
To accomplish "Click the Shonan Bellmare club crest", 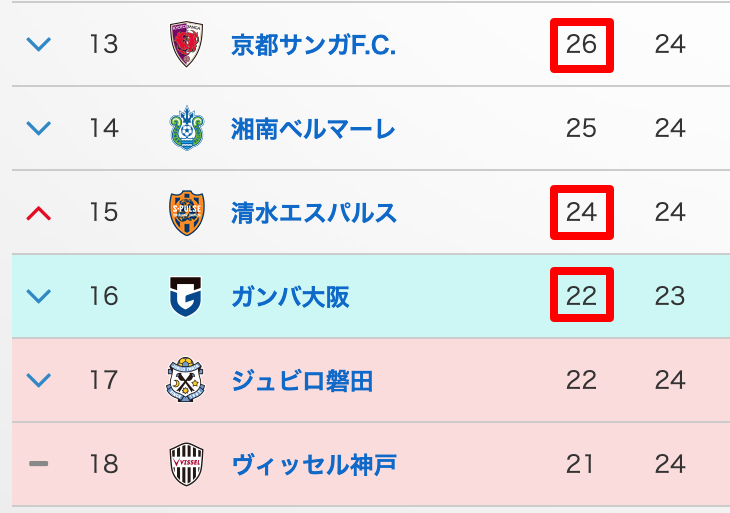I will (187, 128).
